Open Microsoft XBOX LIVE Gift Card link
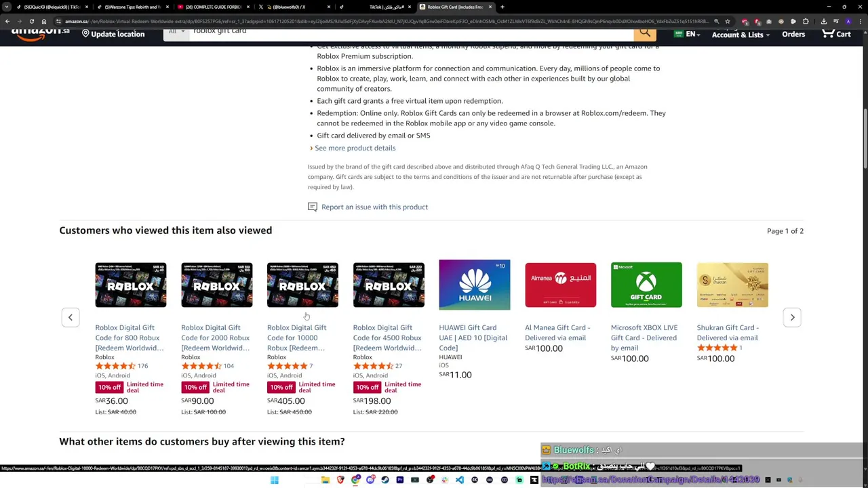 pos(644,338)
